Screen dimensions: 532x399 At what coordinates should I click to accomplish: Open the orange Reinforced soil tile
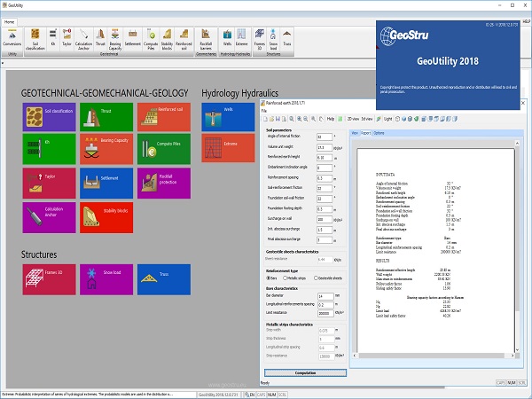click(164, 117)
